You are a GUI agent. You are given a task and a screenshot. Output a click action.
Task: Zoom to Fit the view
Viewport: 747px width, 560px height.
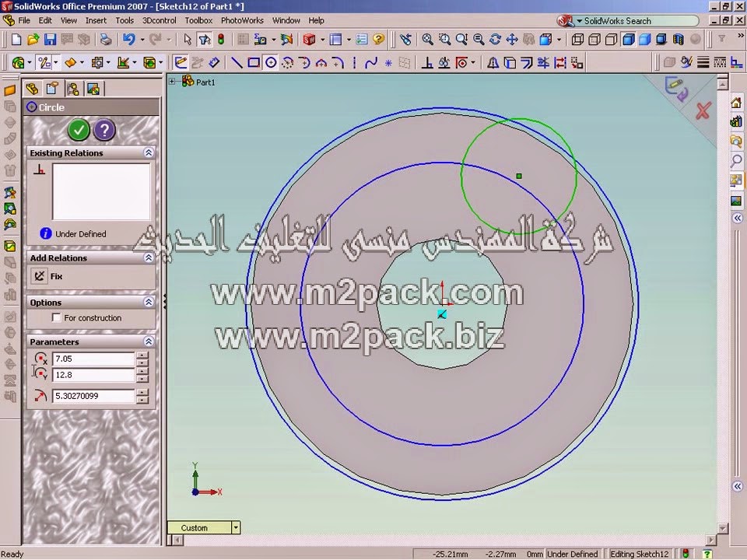point(427,40)
